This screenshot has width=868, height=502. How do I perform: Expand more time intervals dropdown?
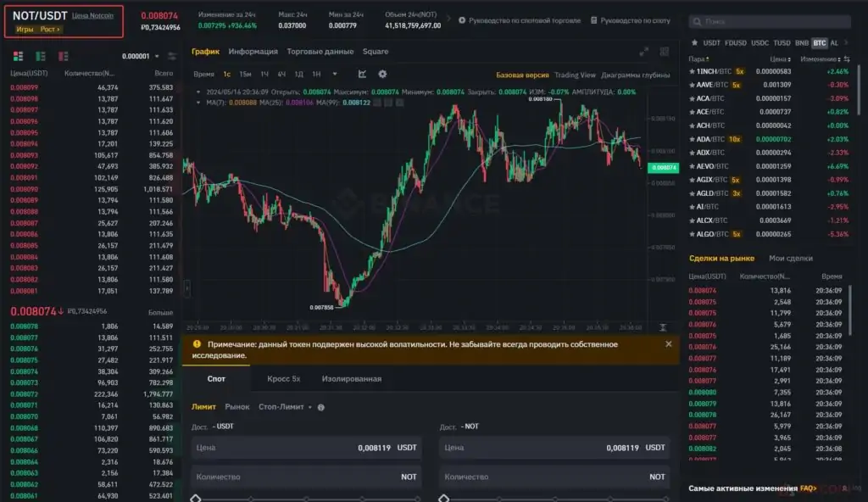click(x=334, y=74)
